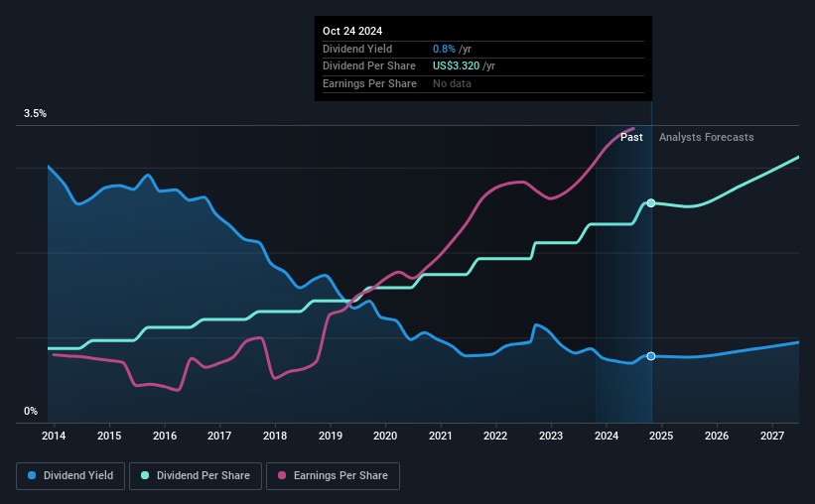The width and height of the screenshot is (815, 504).
Task: Select the blue dividend yield data point
Action: click(x=651, y=356)
